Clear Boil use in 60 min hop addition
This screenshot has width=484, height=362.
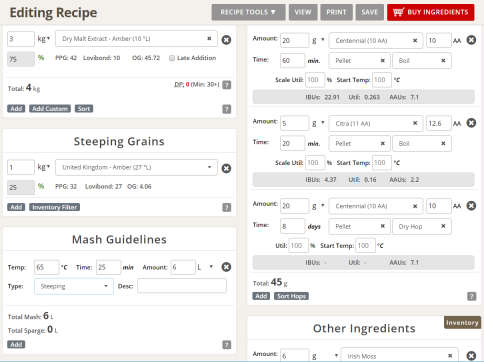443,61
